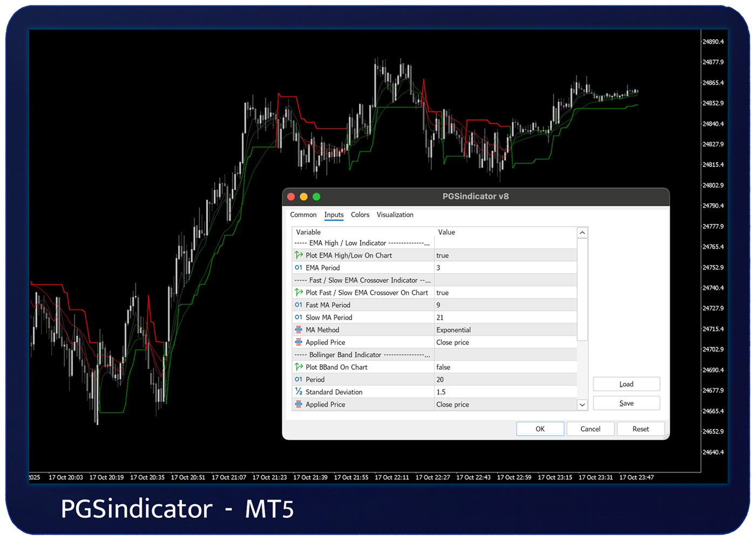Click the fraction icon beside Standard Deviation
The image size is (756, 540).
point(299,391)
